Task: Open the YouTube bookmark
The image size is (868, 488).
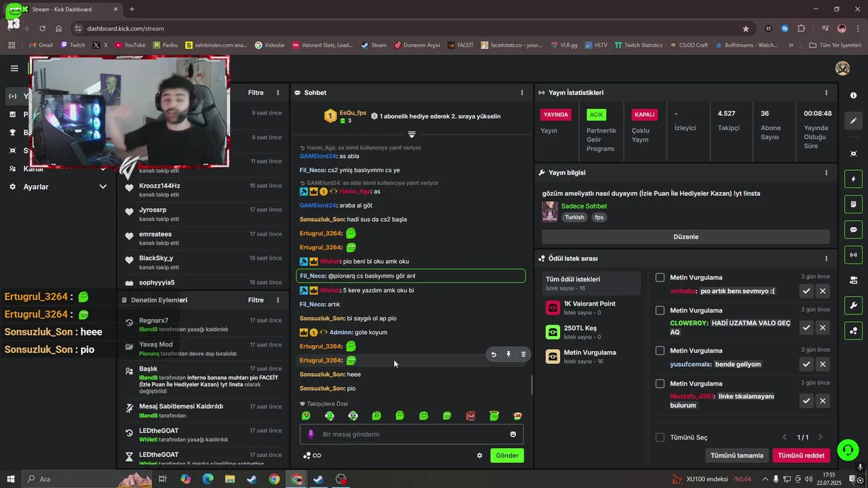Action: click(x=130, y=45)
